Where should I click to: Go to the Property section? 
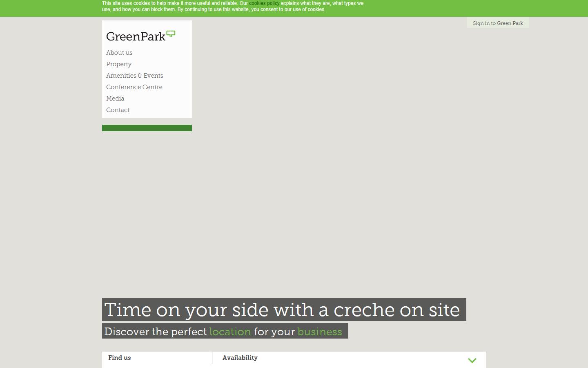click(119, 64)
